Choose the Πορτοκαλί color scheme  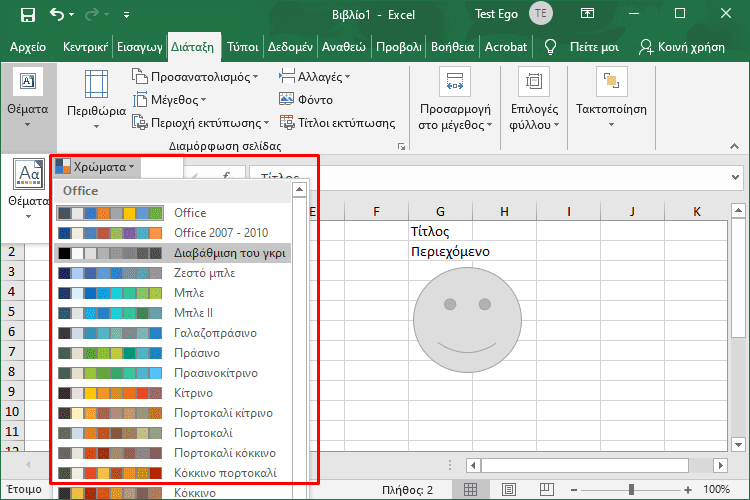[173, 433]
